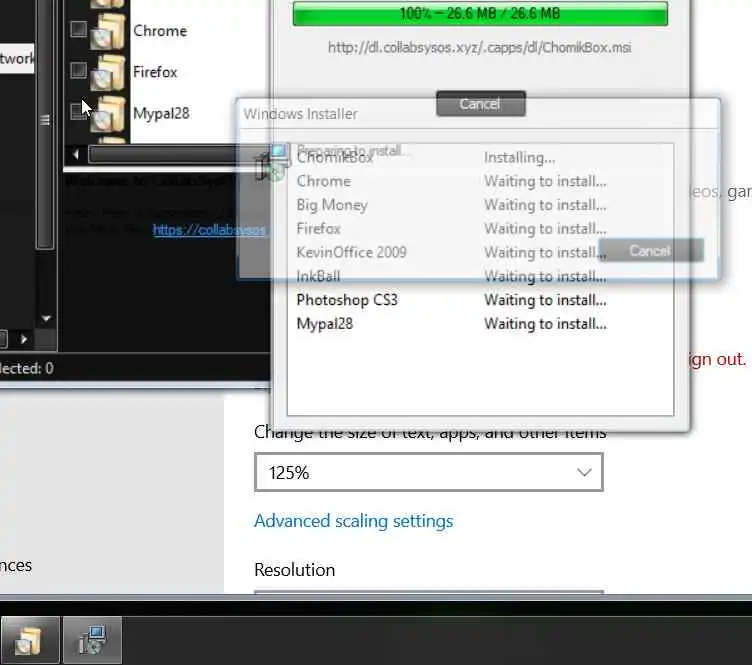This screenshot has height=665, width=752.
Task: Select Mypal28 row in install queue
Action: coord(480,324)
